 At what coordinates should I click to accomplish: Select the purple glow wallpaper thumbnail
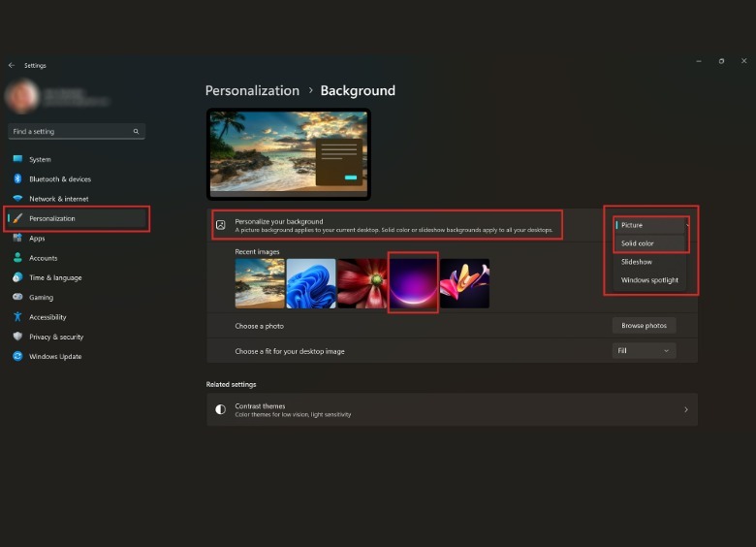pyautogui.click(x=413, y=283)
